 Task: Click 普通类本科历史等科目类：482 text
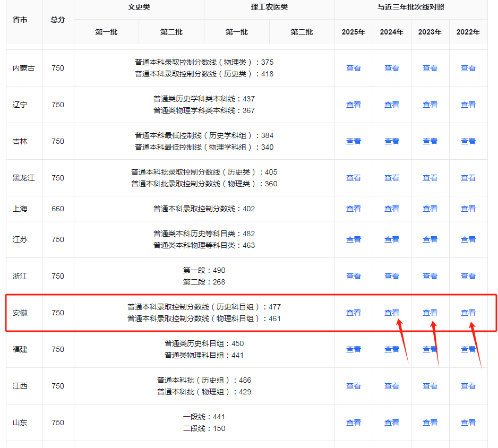204,234
